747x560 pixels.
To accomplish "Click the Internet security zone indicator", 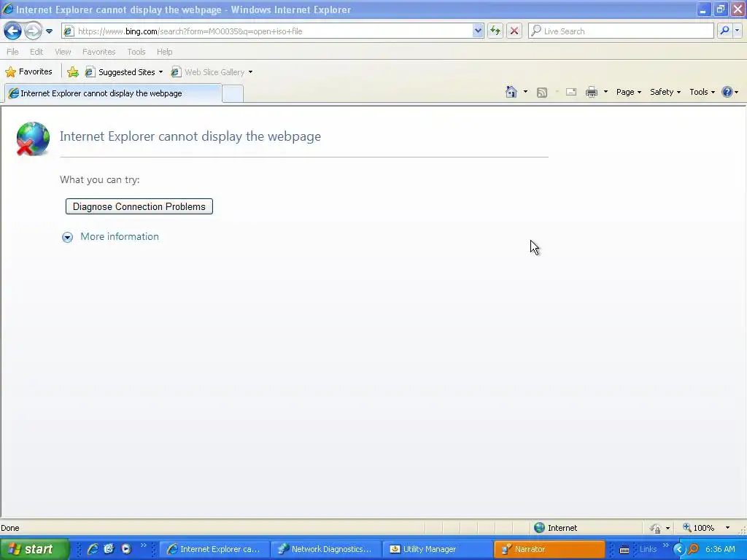I will tap(555, 528).
